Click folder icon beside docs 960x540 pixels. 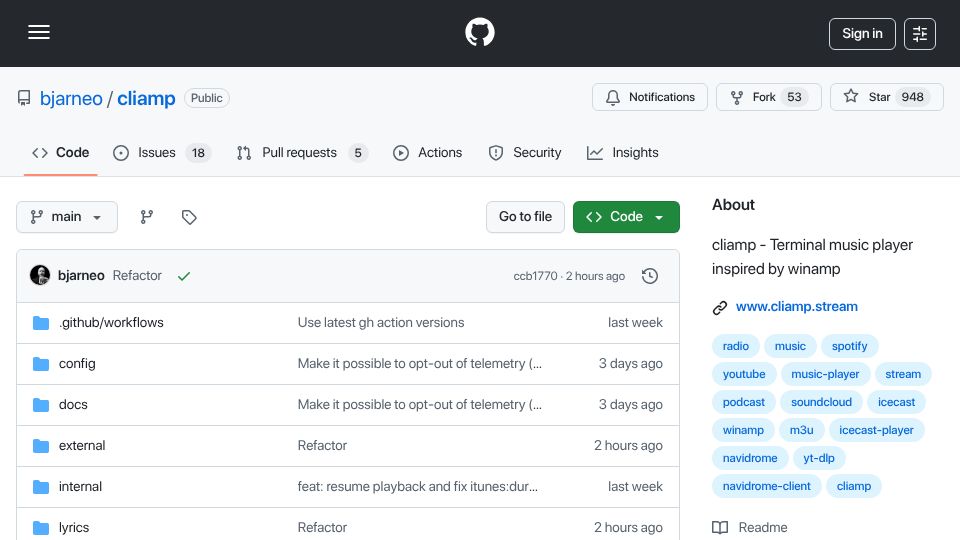41,405
